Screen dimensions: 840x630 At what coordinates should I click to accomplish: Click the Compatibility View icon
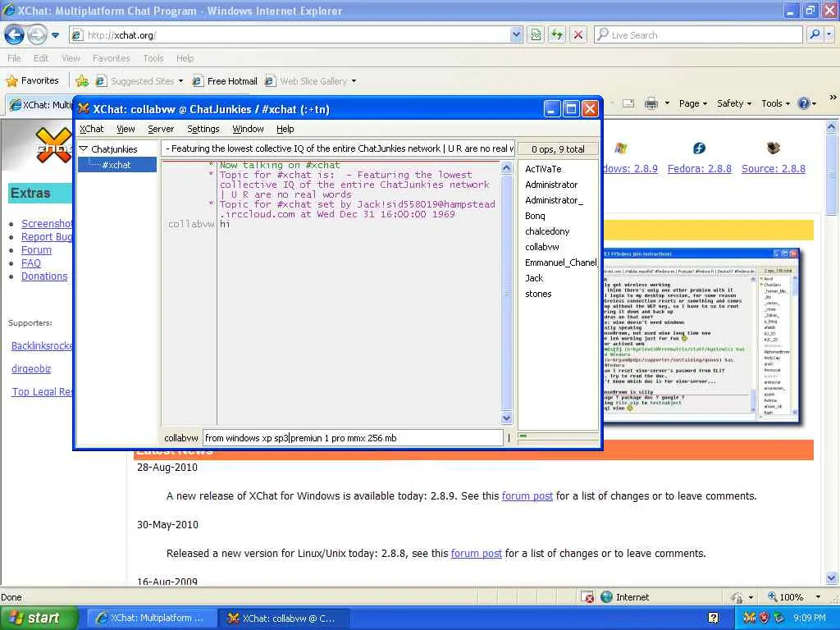536,35
